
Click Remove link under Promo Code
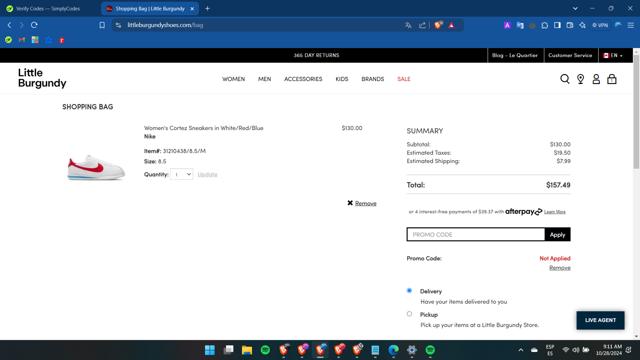point(560,268)
